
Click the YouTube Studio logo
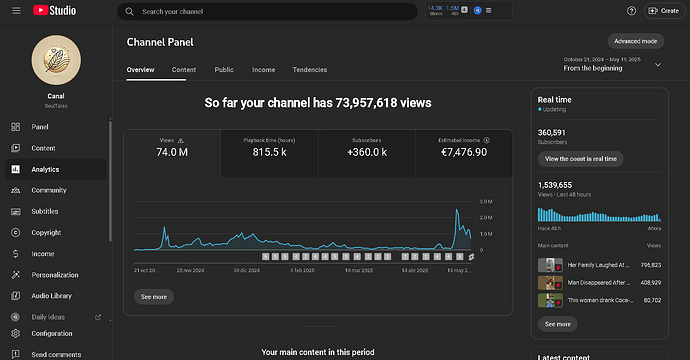coord(55,11)
